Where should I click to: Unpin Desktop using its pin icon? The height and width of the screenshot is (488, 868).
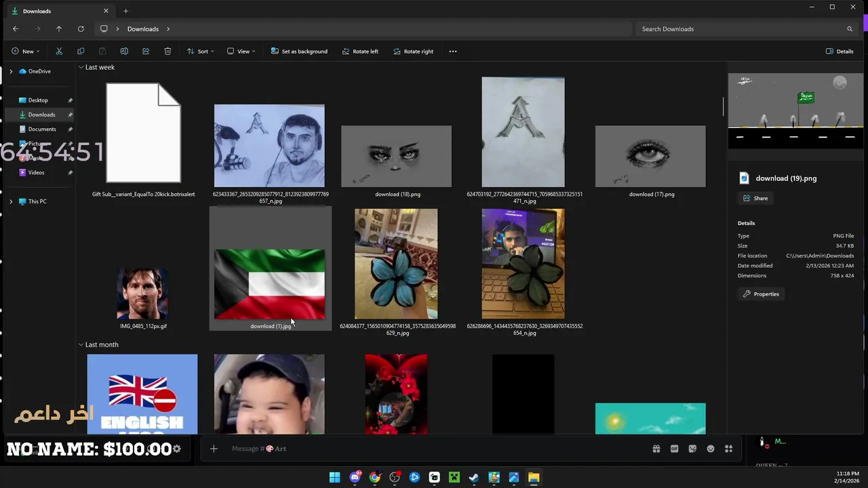tap(71, 100)
